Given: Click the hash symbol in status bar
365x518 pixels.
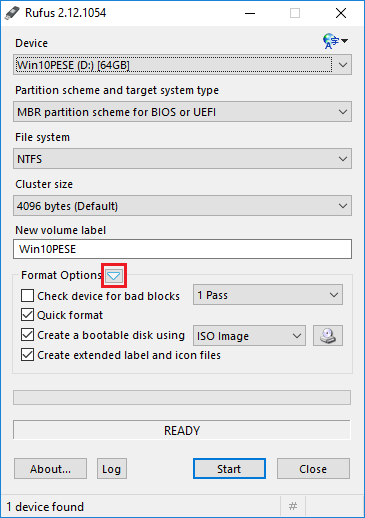Looking at the screenshot, I should (x=293, y=506).
